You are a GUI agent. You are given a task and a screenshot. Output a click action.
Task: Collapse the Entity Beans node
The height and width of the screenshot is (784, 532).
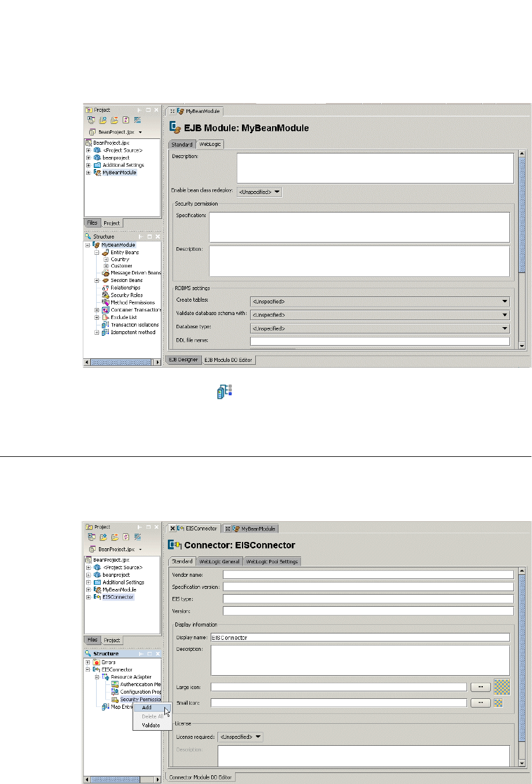(97, 252)
